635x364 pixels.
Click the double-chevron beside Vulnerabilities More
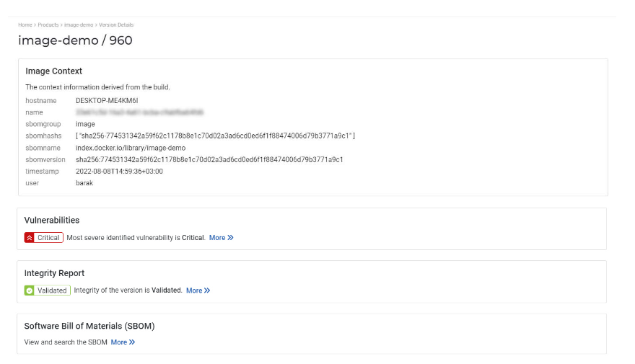(230, 238)
